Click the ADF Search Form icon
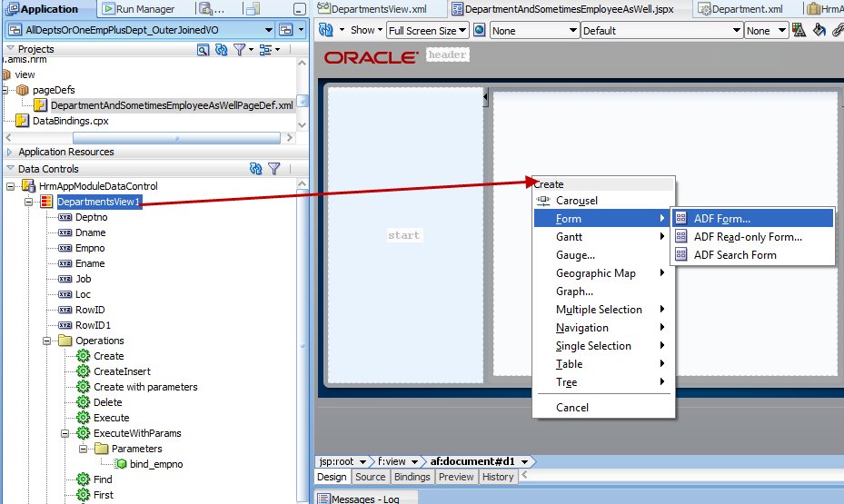This screenshot has height=504, width=844. point(680,254)
